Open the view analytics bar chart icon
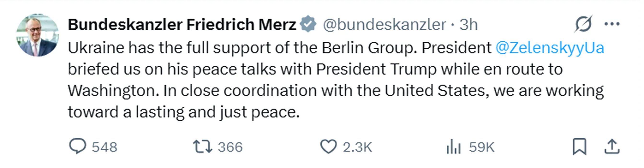Viewport: 644px width, 168px height. (453, 147)
